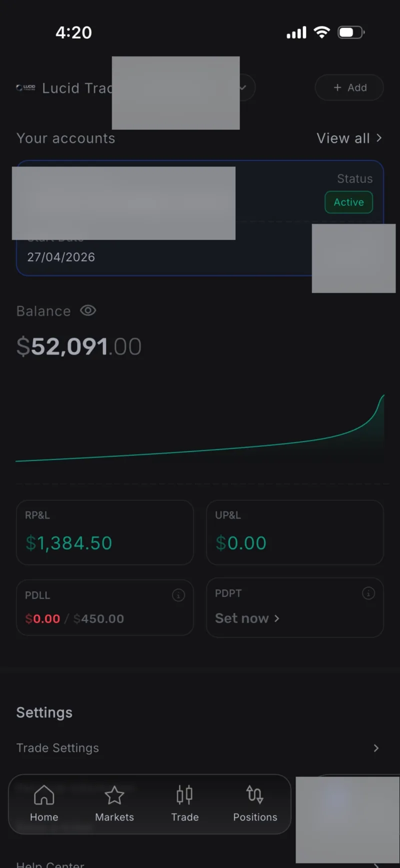Tap the Lucid Trading logo icon
Screen dimensions: 400x868
[25, 88]
